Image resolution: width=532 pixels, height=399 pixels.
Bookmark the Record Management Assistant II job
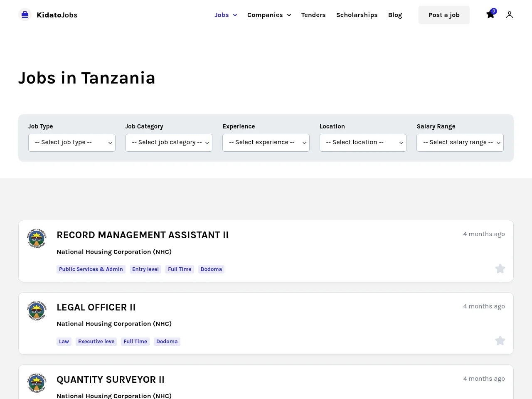500,268
